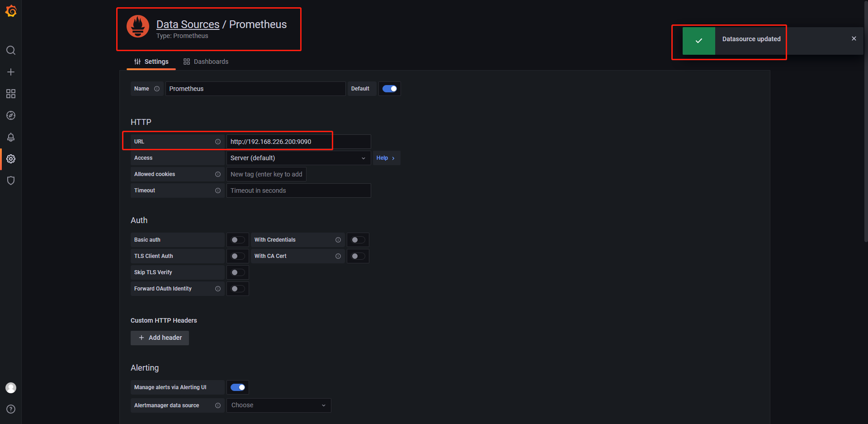Viewport: 868px width, 424px height.
Task: Click the Add header button
Action: (x=160, y=338)
